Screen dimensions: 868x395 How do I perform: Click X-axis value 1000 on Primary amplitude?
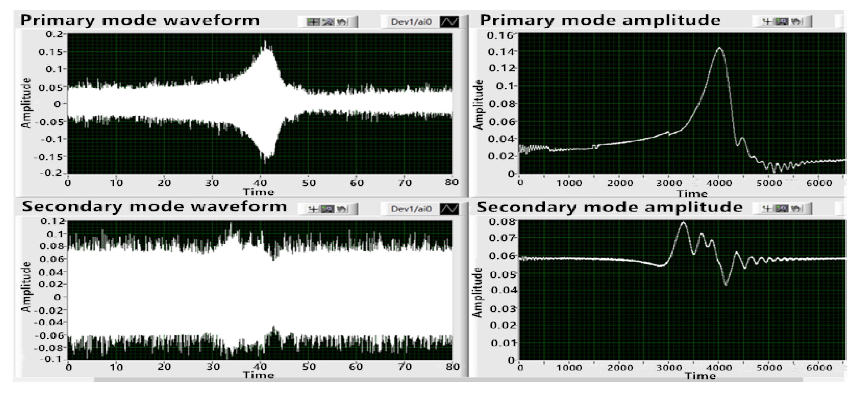click(x=569, y=183)
